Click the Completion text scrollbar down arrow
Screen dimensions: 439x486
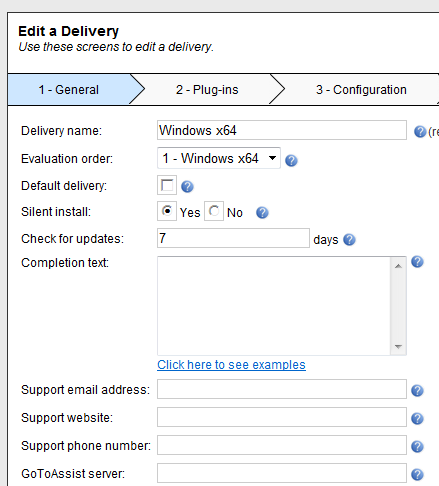[x=398, y=347]
